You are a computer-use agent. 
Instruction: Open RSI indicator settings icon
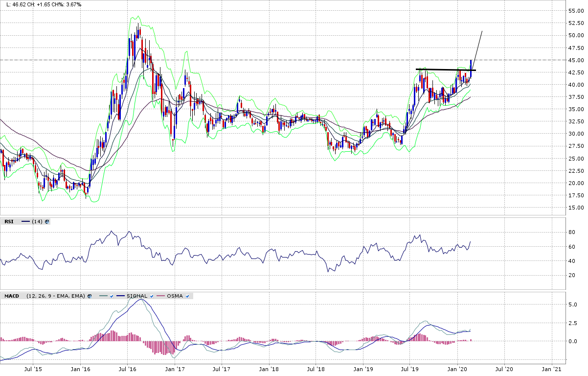(x=47, y=222)
